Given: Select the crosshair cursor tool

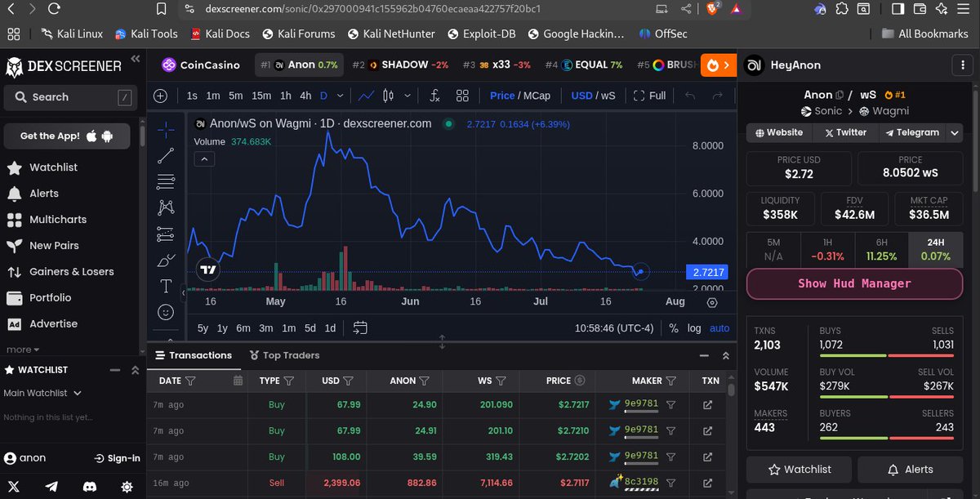Looking at the screenshot, I should click(x=166, y=129).
